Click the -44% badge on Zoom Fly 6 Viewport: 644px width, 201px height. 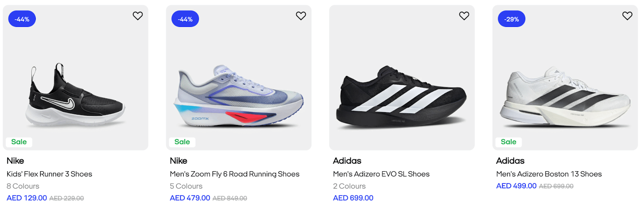pyautogui.click(x=185, y=19)
